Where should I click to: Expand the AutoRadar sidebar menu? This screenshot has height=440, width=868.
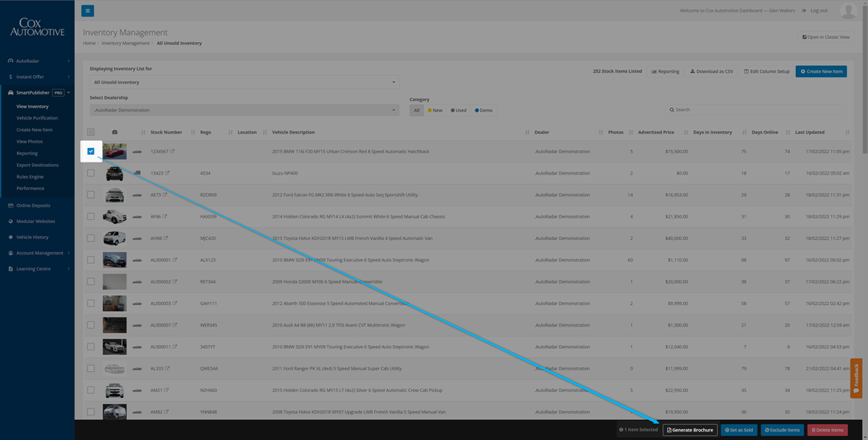[37, 61]
